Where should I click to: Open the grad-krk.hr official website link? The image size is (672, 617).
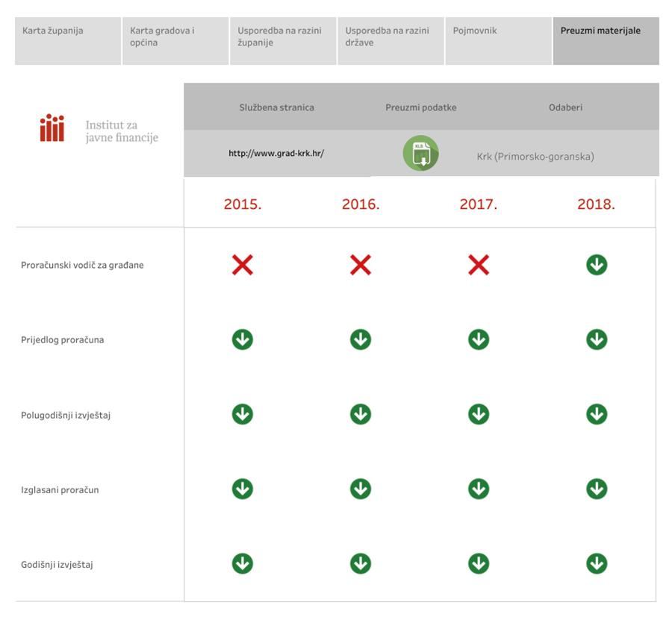276,154
